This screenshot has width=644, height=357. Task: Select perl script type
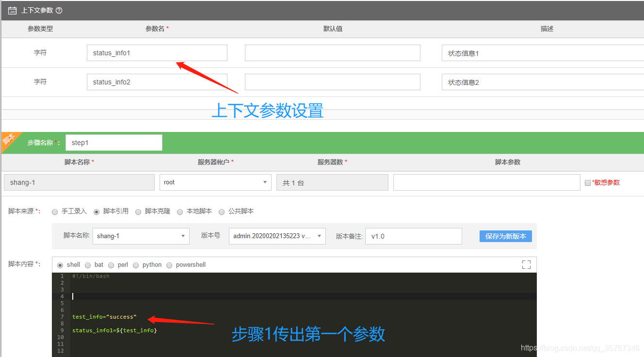click(111, 265)
